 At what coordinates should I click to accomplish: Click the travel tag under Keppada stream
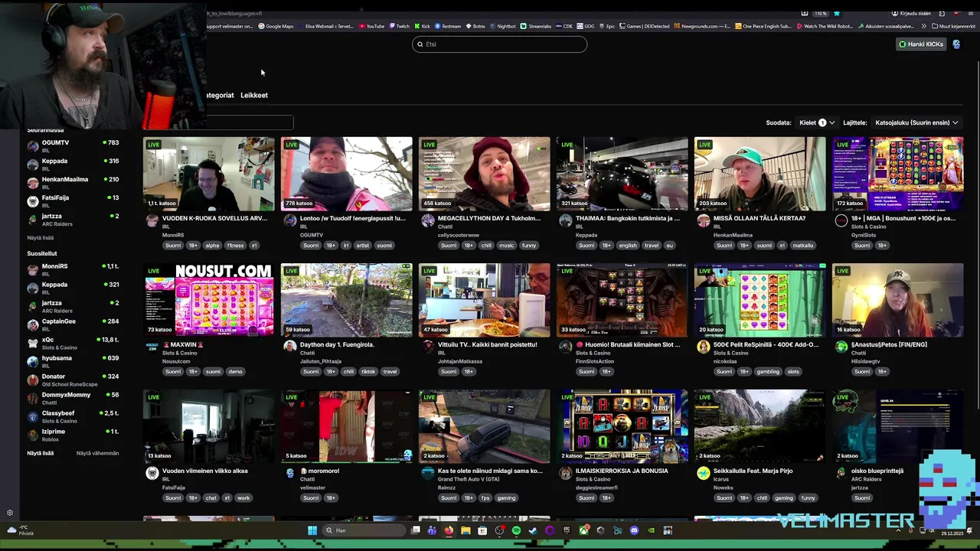click(651, 246)
